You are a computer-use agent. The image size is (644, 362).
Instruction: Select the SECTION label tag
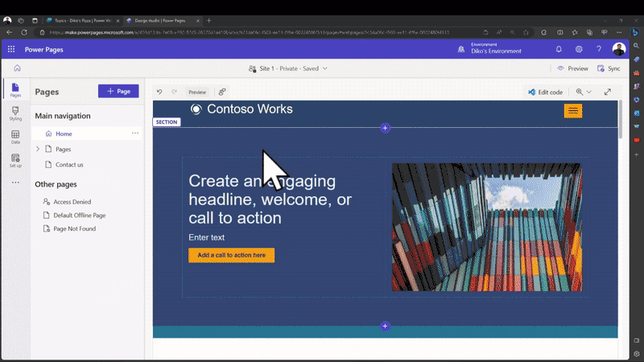coord(167,122)
